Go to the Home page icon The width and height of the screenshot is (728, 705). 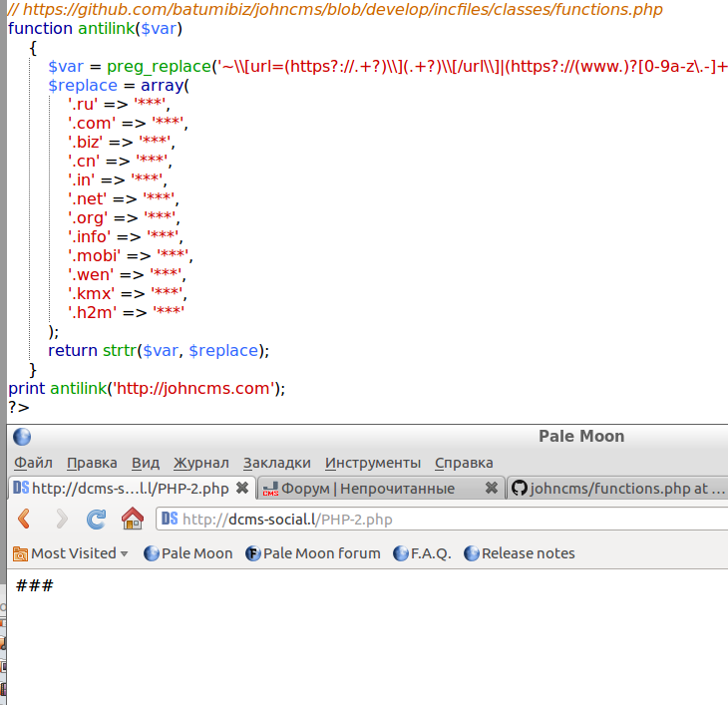(132, 519)
